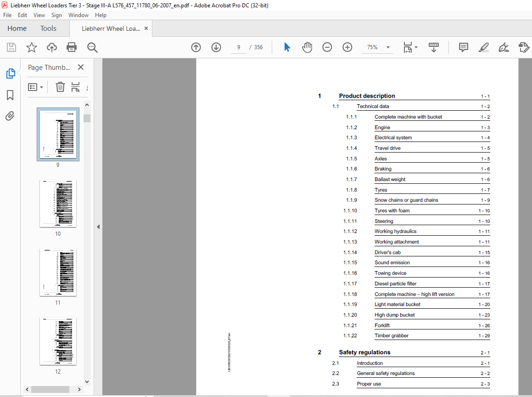Click the Timber grabber contents entry

tap(392, 335)
